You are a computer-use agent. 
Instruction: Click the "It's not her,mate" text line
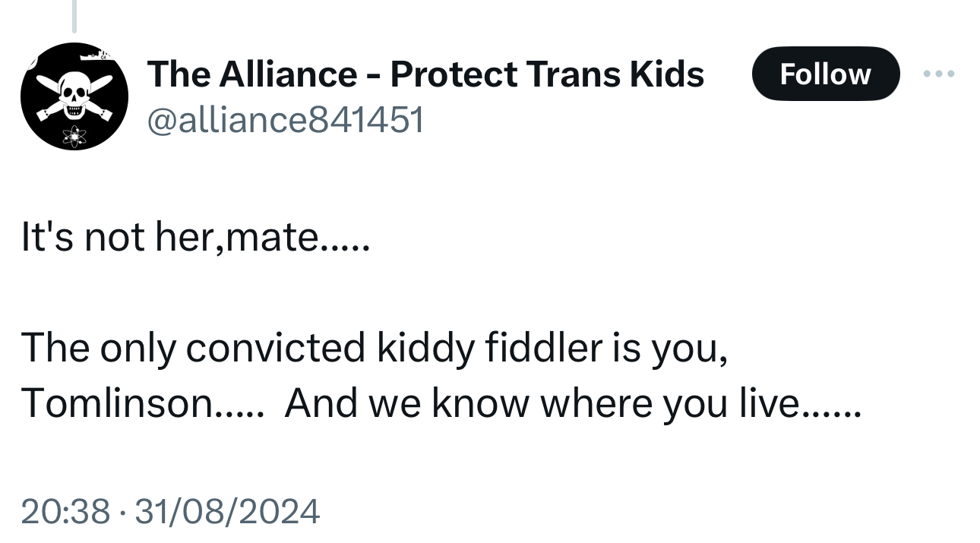click(x=194, y=238)
